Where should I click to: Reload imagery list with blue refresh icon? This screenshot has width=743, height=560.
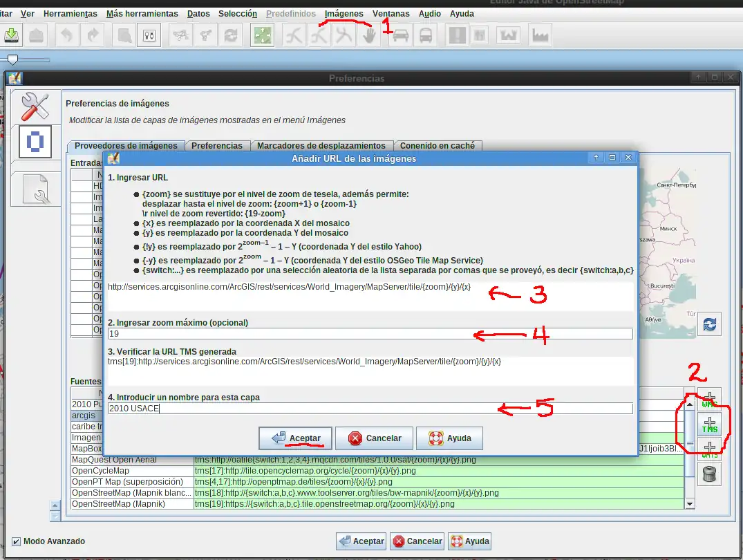pyautogui.click(x=708, y=324)
